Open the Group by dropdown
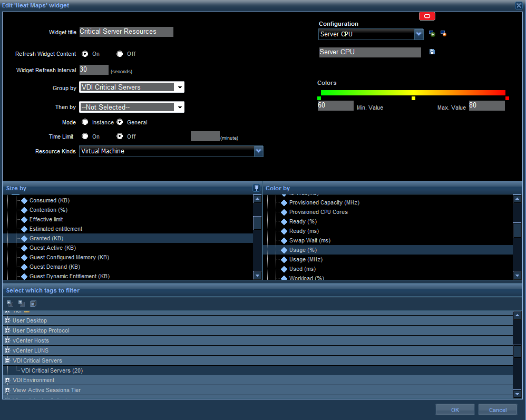Screen dimensions: 526x420 (179, 87)
